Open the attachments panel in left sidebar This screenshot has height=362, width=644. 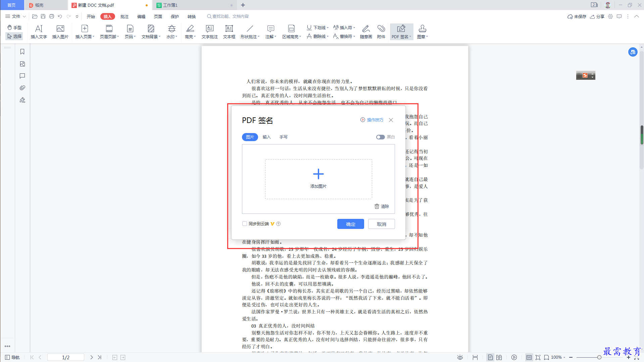[x=22, y=88]
